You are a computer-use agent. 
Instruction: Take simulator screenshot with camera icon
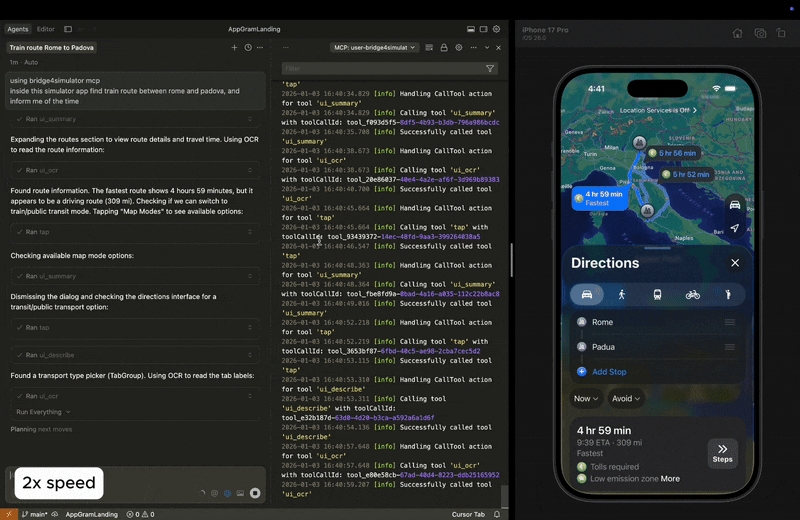tap(760, 33)
